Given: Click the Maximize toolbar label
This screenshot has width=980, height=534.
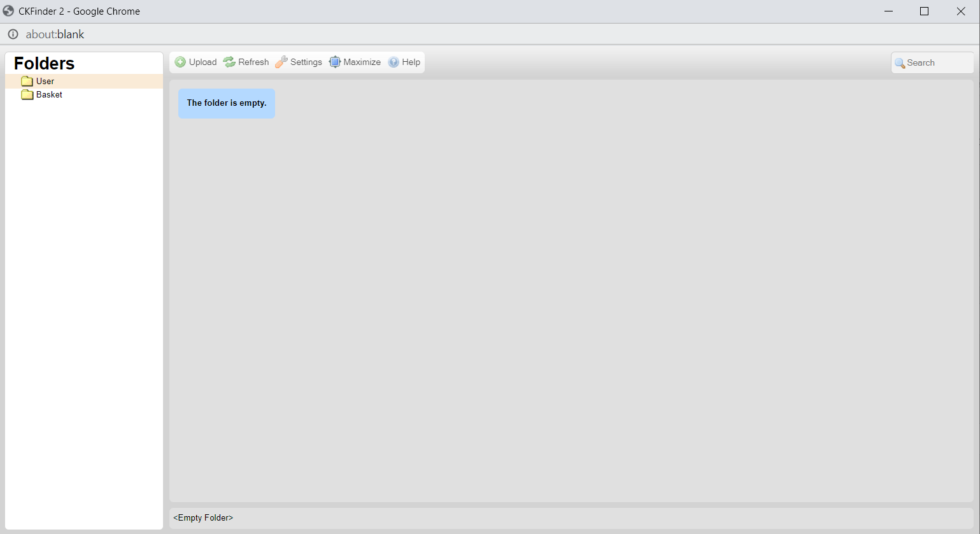Looking at the screenshot, I should [362, 62].
